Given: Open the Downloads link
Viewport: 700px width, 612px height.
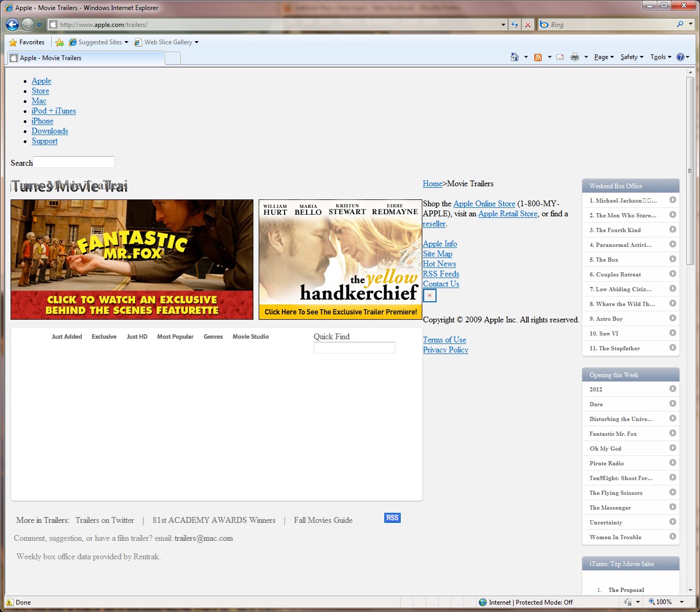Looking at the screenshot, I should pos(50,131).
